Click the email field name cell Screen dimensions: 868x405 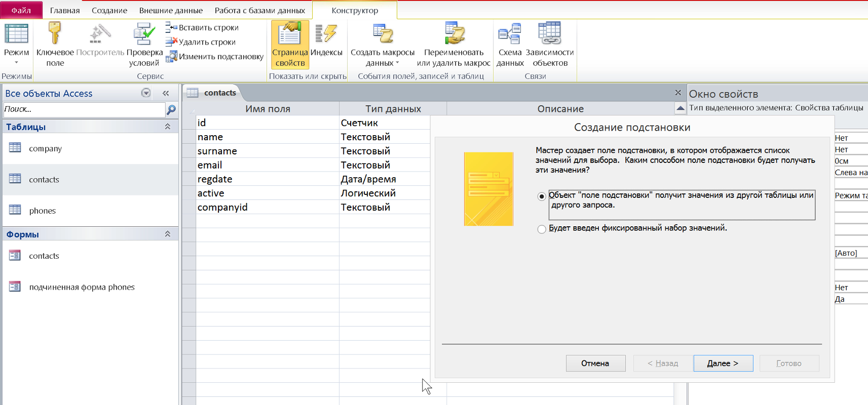coord(268,165)
